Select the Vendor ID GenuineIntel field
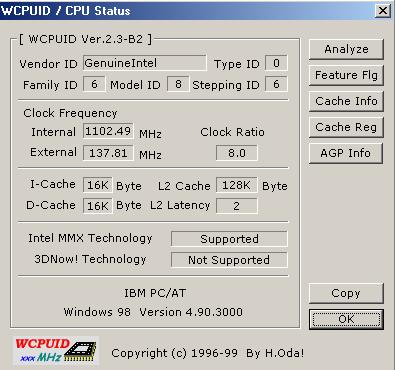The image size is (395, 370). point(145,63)
